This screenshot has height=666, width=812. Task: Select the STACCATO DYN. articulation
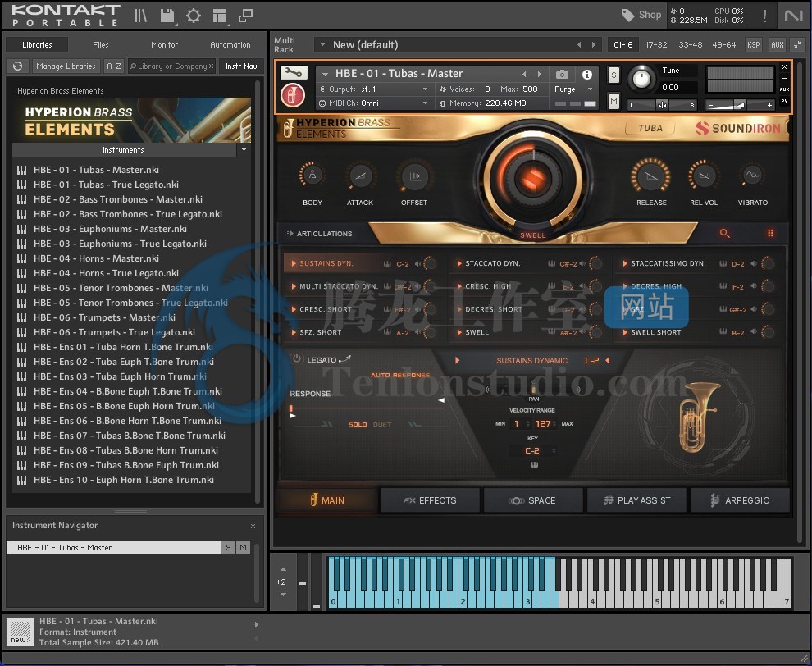tap(492, 263)
